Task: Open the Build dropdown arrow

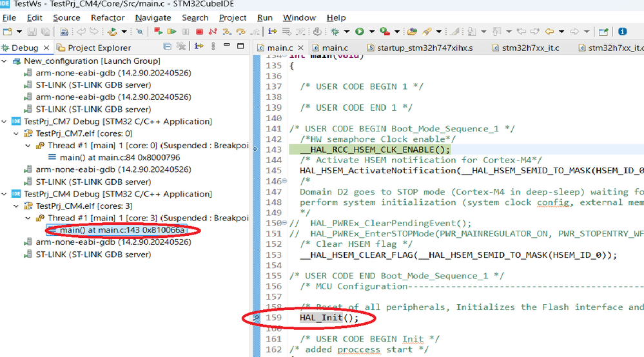Action: [124, 32]
